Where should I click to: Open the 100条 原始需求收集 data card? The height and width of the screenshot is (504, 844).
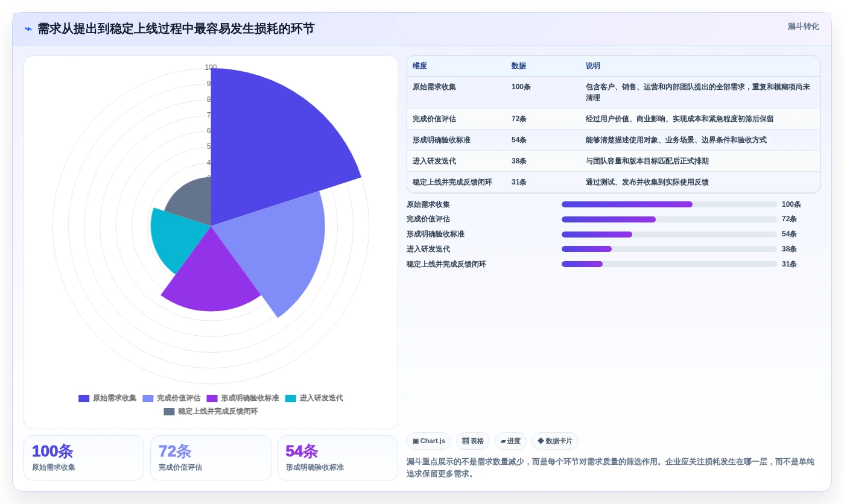pos(84,458)
